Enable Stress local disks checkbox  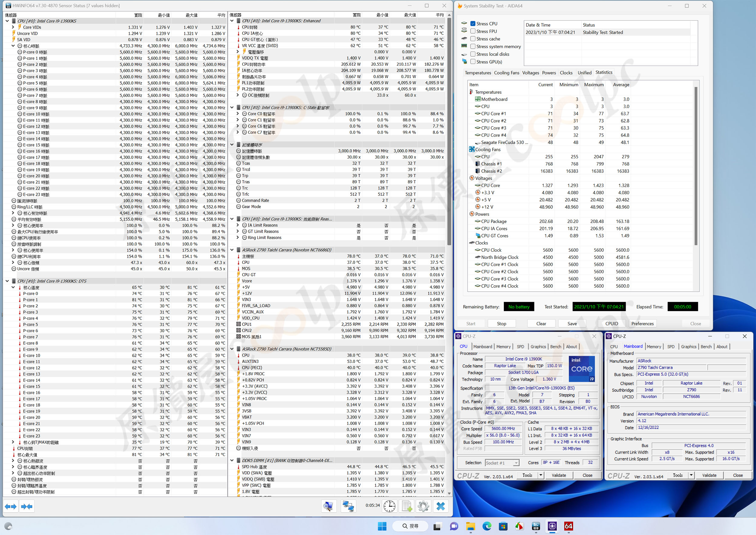473,54
